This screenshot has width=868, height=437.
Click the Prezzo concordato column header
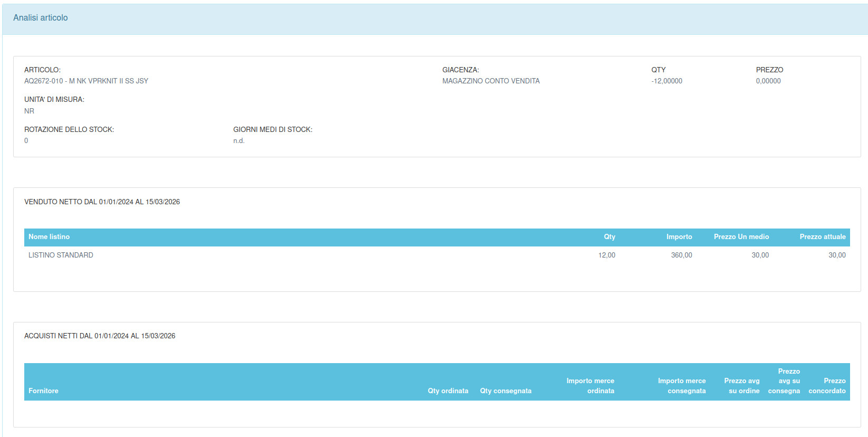pos(827,386)
